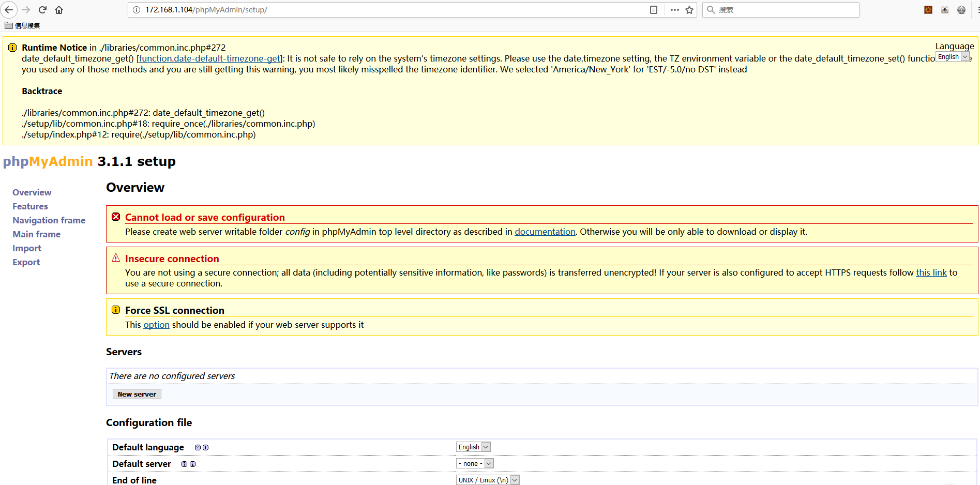Open the orange sun extension icon
This screenshot has height=485, width=980.
pos(928,10)
